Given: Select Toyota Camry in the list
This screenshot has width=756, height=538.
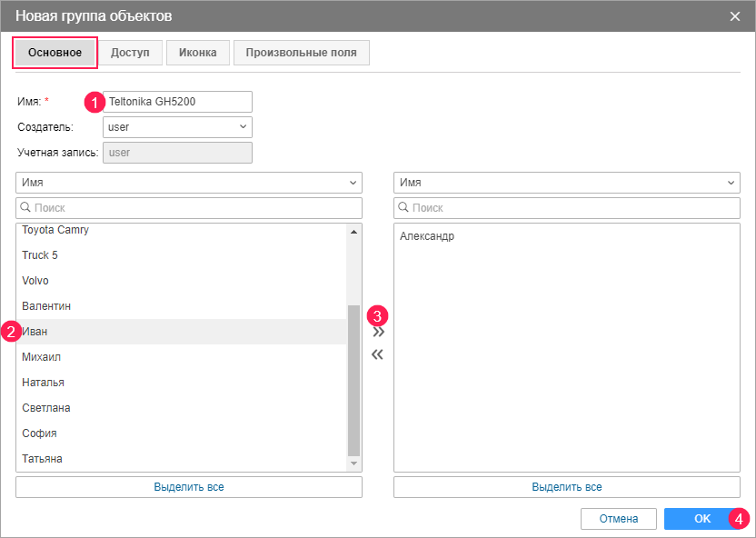Looking at the screenshot, I should [x=182, y=230].
